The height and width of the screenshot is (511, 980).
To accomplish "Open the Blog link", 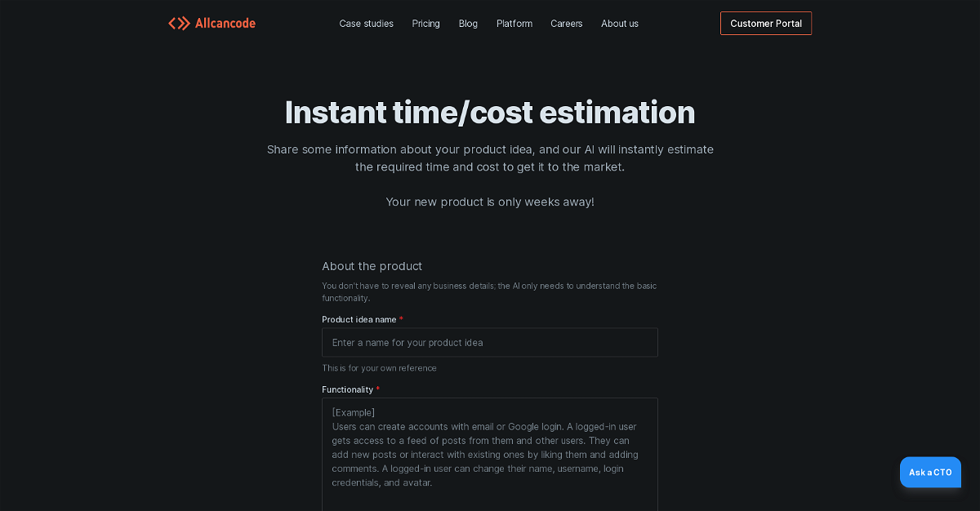I will pos(468,24).
